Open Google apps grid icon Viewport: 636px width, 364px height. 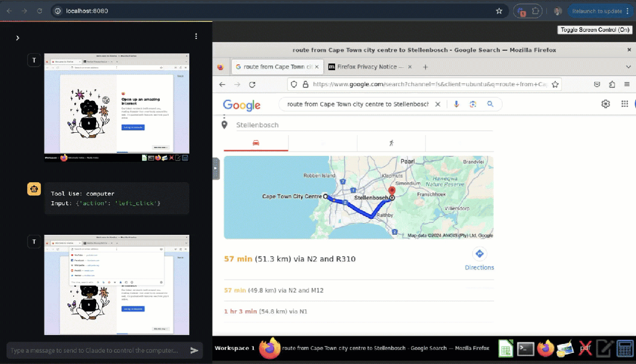pos(624,104)
